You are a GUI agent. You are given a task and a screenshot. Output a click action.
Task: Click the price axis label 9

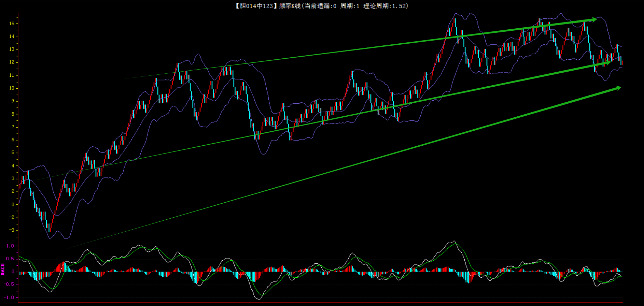coord(13,101)
